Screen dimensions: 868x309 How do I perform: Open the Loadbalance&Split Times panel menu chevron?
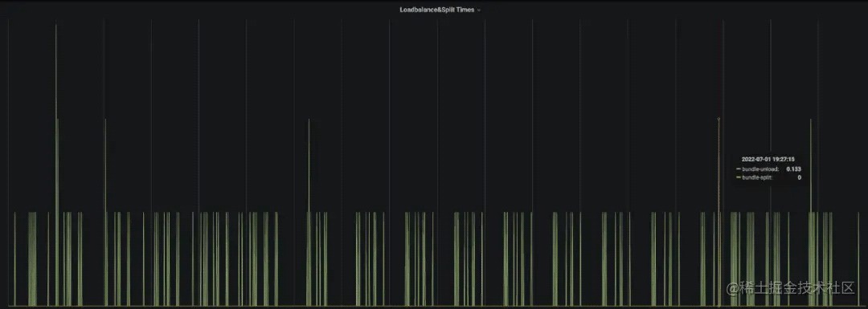(x=479, y=10)
